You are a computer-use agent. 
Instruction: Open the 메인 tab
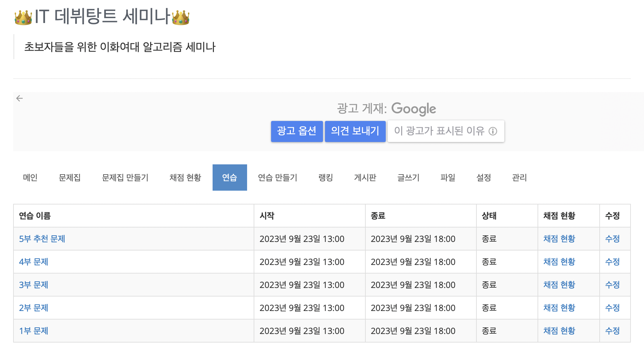click(30, 178)
